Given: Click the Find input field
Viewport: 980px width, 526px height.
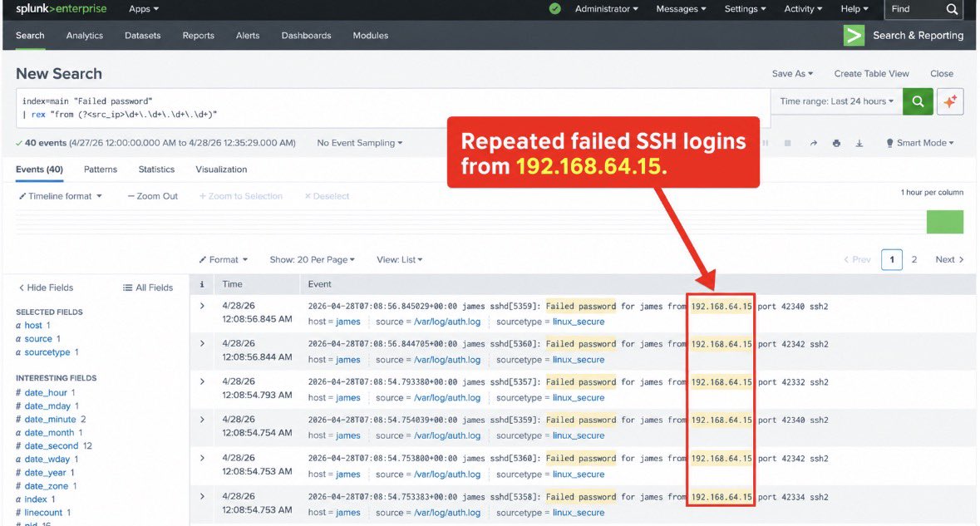Looking at the screenshot, I should point(914,9).
